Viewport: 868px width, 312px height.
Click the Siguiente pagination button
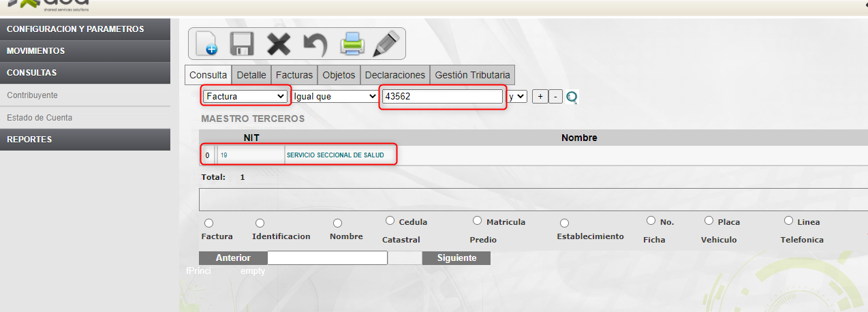[456, 258]
